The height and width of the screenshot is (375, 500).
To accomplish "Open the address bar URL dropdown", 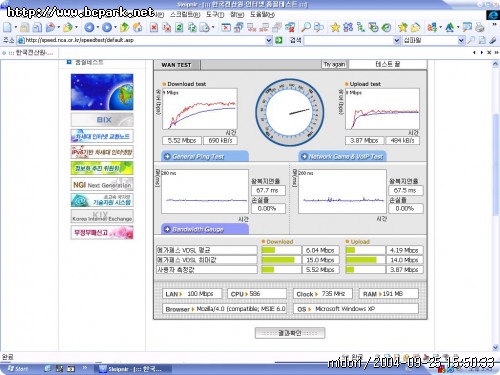I will tap(269, 40).
